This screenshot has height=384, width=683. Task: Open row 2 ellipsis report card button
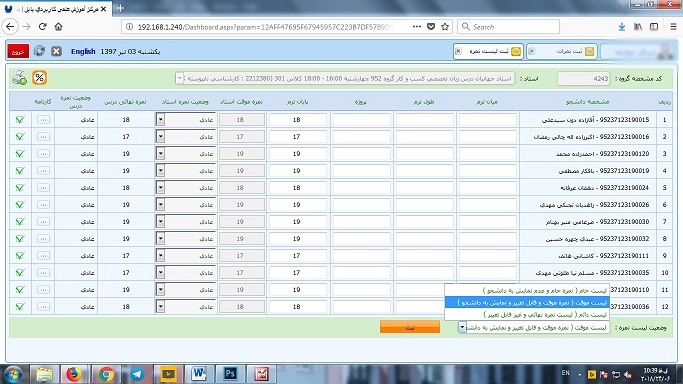[43, 137]
